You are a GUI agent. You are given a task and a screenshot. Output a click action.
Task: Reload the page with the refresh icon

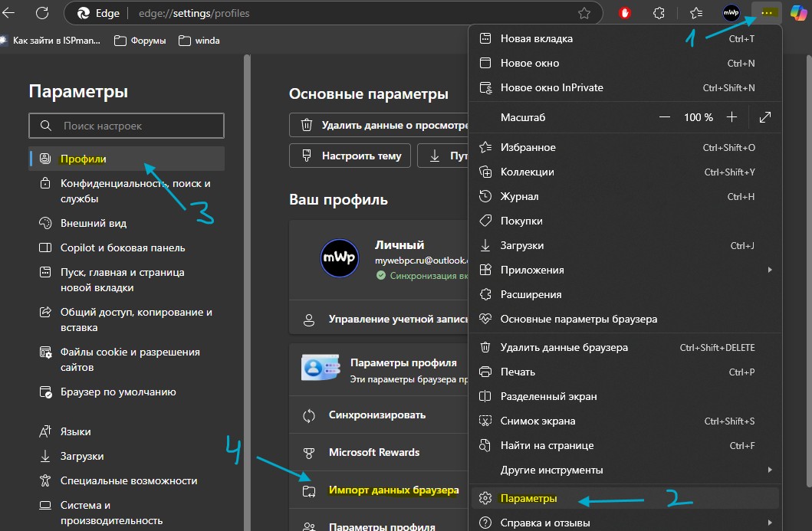(42, 13)
